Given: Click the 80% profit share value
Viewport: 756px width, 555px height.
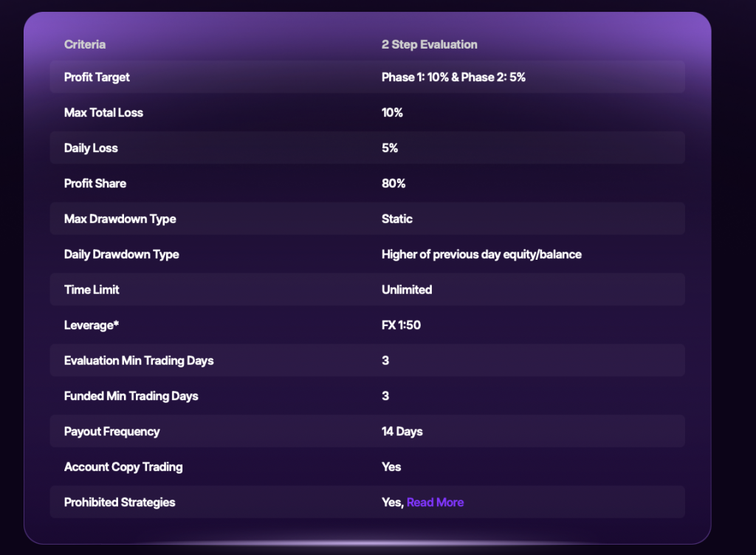Looking at the screenshot, I should [394, 183].
